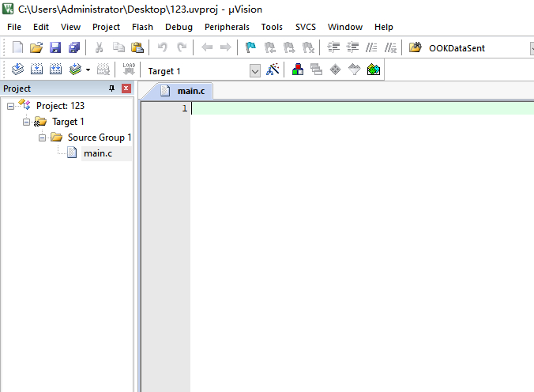Unindent selected lines
Viewport: 534px width, 392px height.
tap(352, 47)
